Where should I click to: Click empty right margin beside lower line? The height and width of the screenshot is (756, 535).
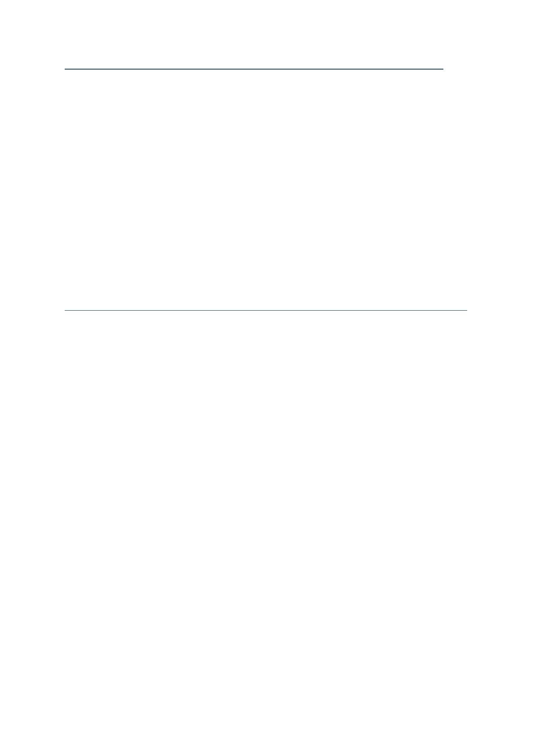501,310
